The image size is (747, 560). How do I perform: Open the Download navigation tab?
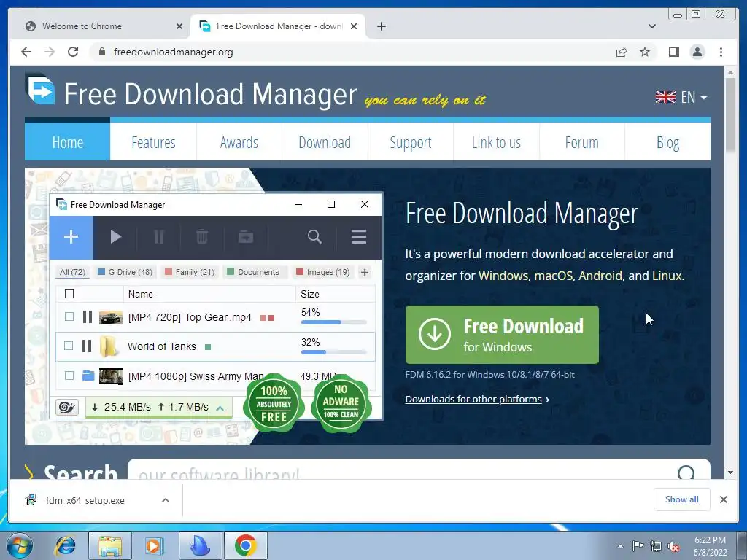tap(325, 142)
